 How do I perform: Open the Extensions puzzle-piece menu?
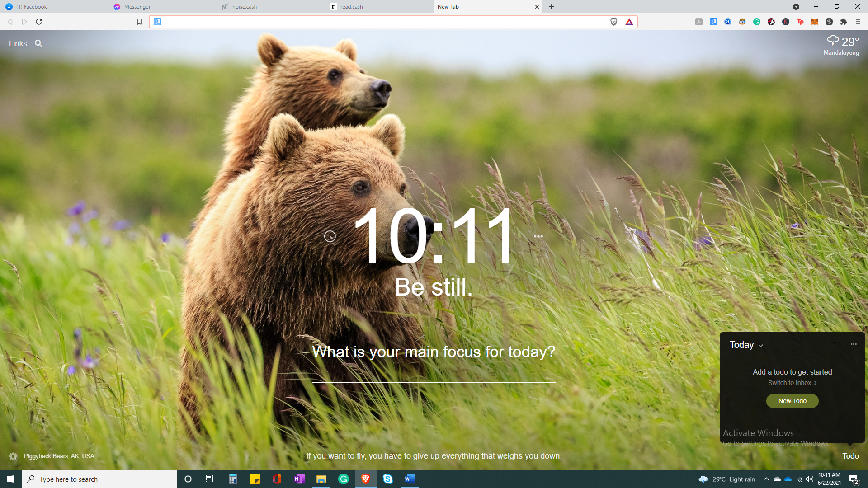pos(844,22)
